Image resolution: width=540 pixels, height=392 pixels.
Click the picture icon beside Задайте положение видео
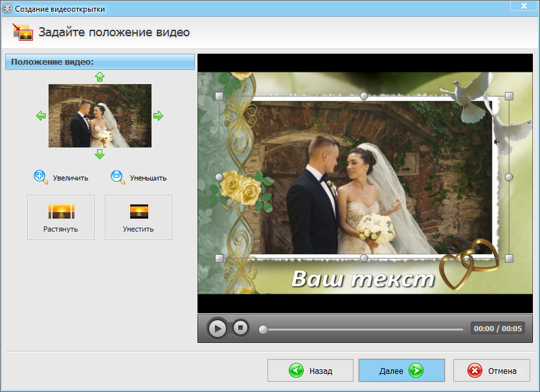point(23,30)
